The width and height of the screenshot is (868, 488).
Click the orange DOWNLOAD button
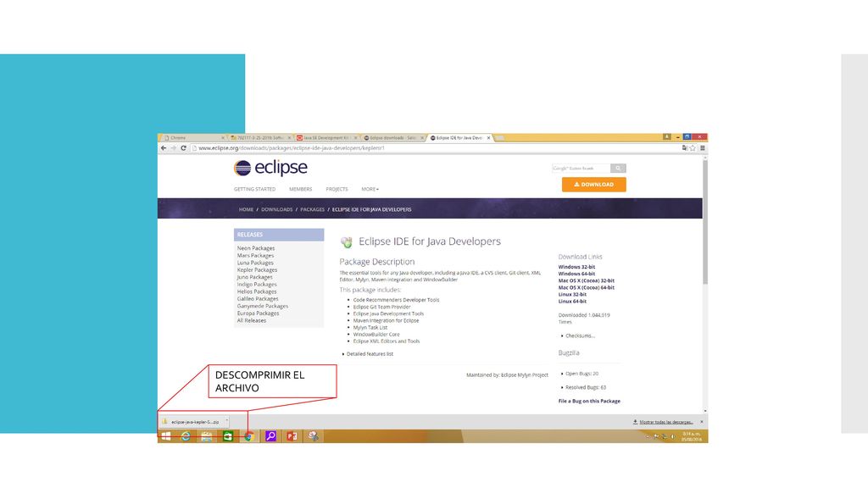coord(594,184)
